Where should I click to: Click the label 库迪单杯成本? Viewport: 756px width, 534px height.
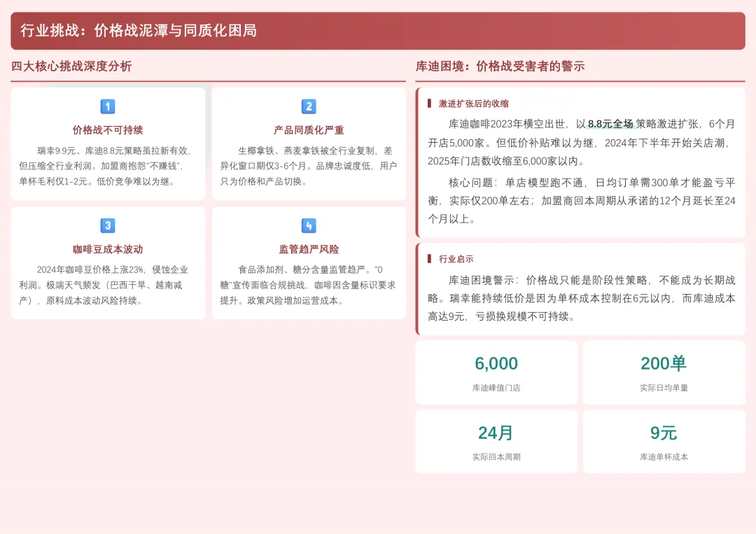click(x=664, y=457)
